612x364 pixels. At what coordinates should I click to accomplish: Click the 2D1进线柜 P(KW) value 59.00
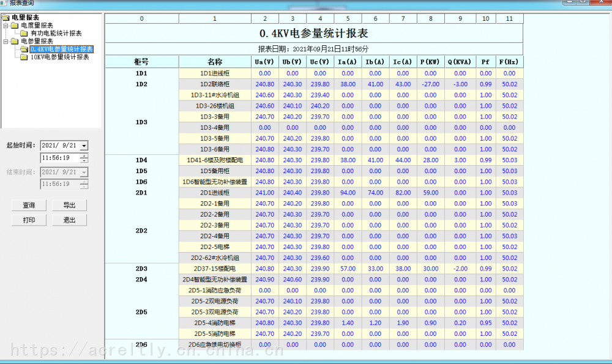tap(430, 193)
